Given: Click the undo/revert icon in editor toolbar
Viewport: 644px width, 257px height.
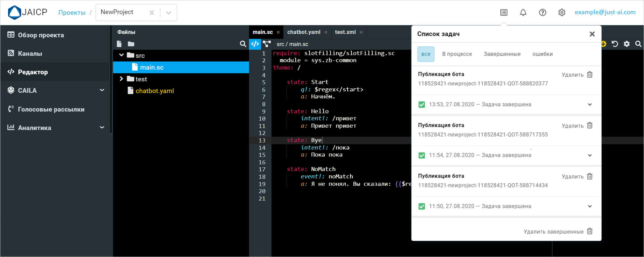Looking at the screenshot, I should (615, 44).
